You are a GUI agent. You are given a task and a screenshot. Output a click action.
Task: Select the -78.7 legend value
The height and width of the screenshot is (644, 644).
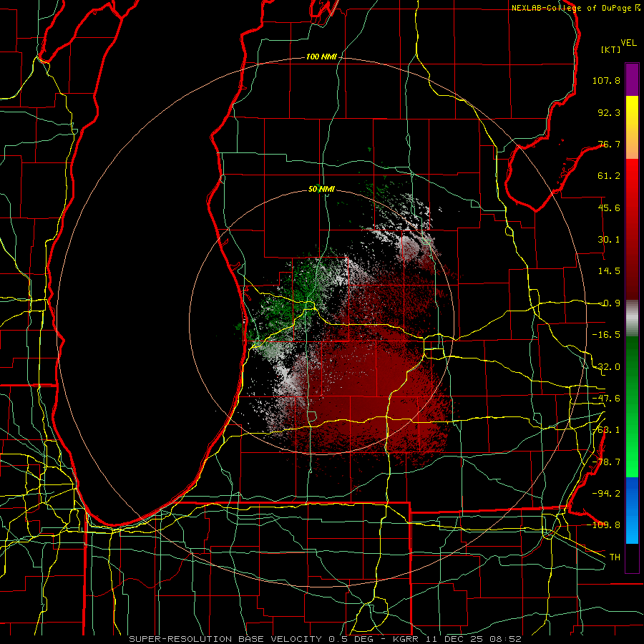click(606, 462)
